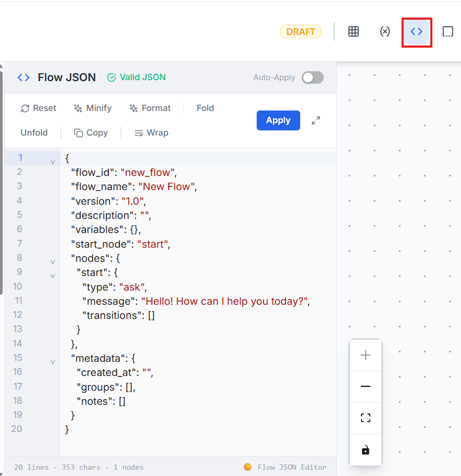Click the DRAFT status badge
461x476 pixels.
pos(300,31)
